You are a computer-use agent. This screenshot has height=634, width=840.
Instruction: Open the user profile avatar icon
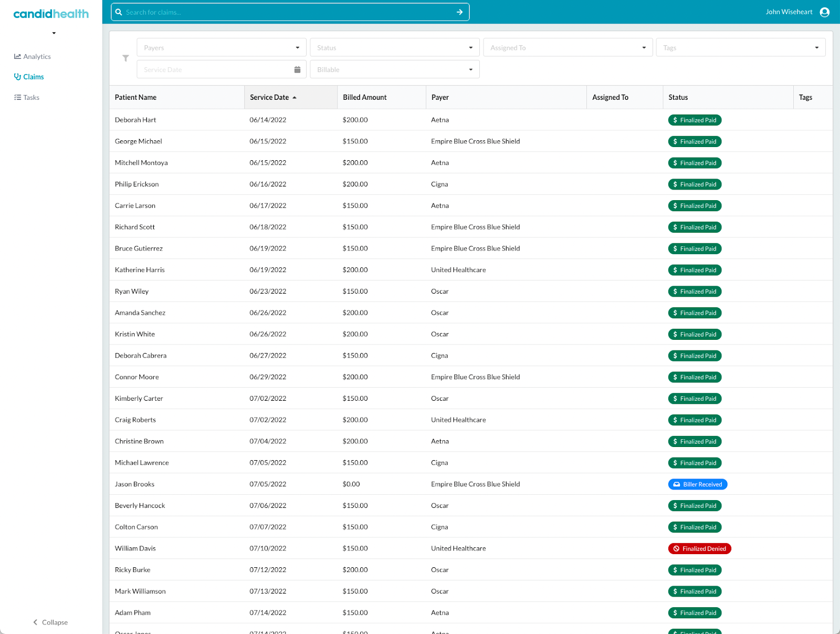[825, 12]
